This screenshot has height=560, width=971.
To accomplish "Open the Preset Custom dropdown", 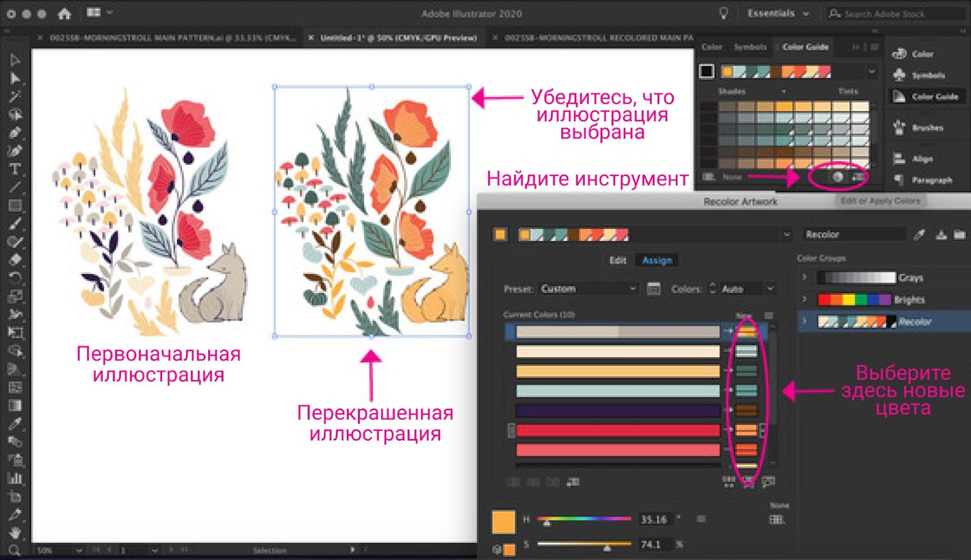I will pyautogui.click(x=589, y=289).
